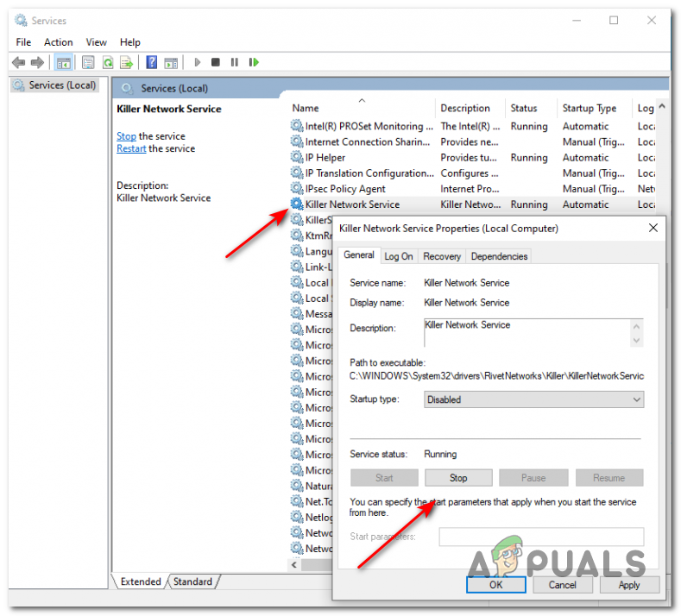The height and width of the screenshot is (616, 681).
Task: Select Intel(R) PROSet Monitoring service row
Action: click(472, 126)
